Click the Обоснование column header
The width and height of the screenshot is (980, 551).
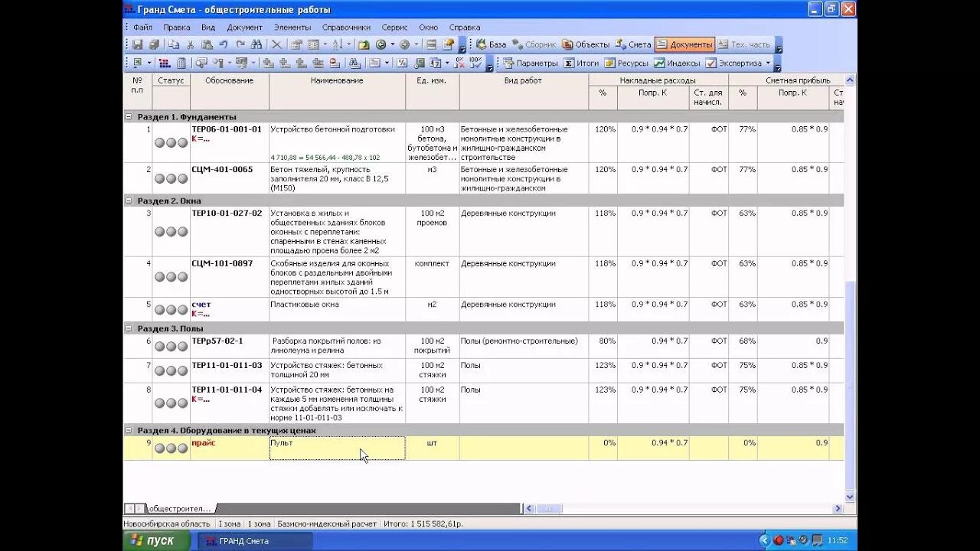[x=230, y=80]
